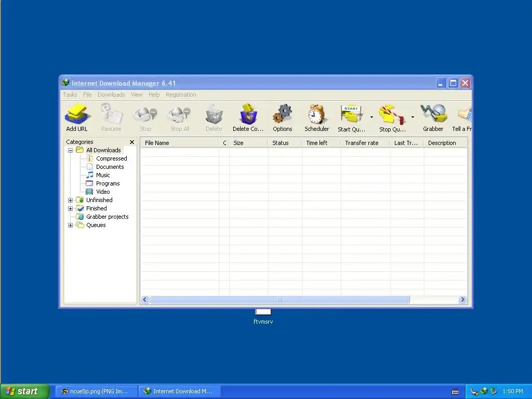The image size is (532, 399).
Task: Expand the Finished tree node
Action: coord(70,209)
